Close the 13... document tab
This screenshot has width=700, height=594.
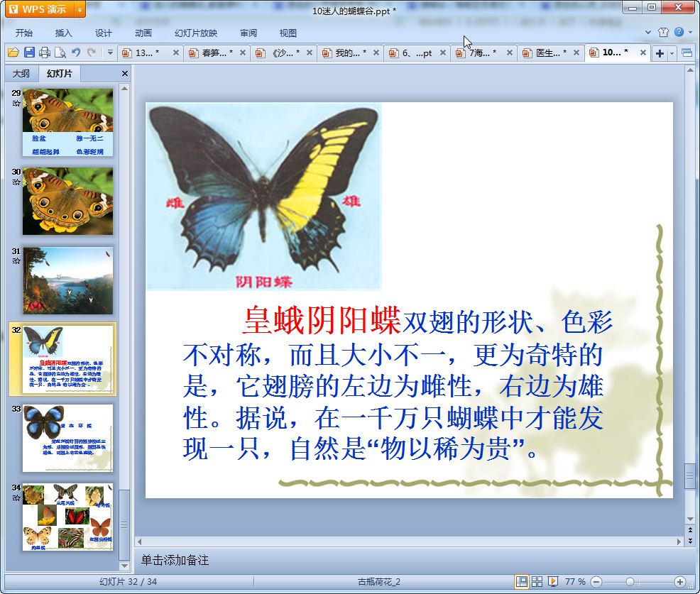pyautogui.click(x=176, y=53)
